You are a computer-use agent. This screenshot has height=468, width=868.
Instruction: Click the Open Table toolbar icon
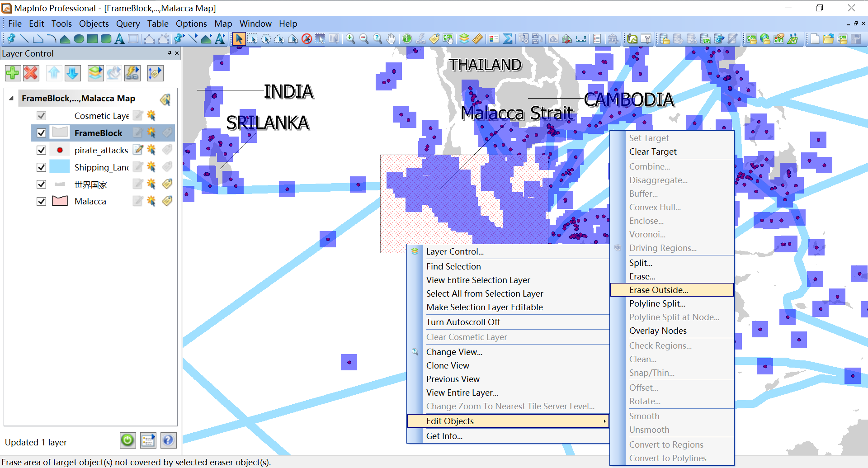pyautogui.click(x=828, y=39)
